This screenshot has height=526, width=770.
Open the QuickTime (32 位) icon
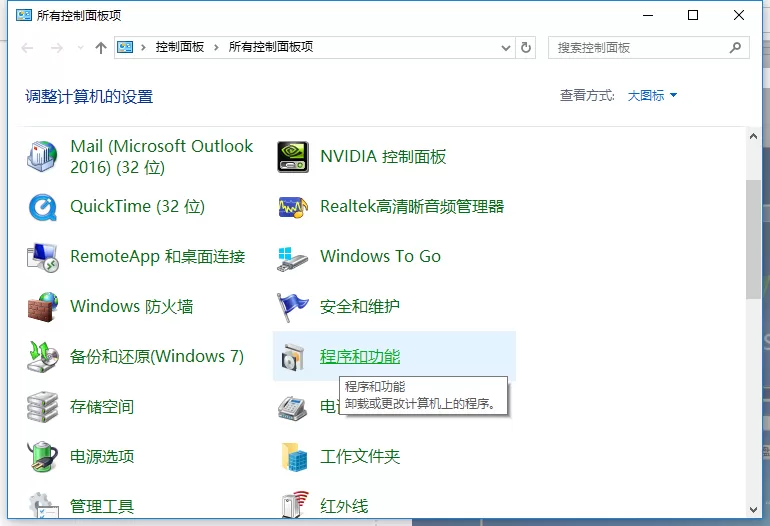click(42, 207)
